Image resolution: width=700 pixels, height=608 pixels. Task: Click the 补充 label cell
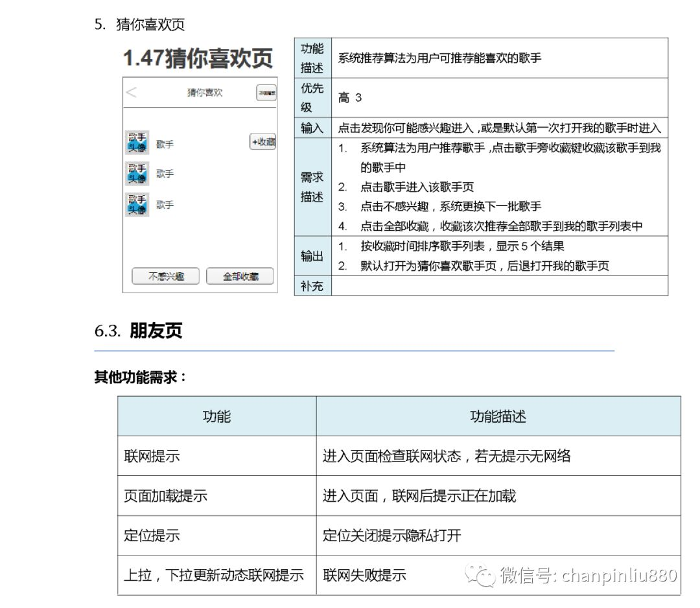312,286
